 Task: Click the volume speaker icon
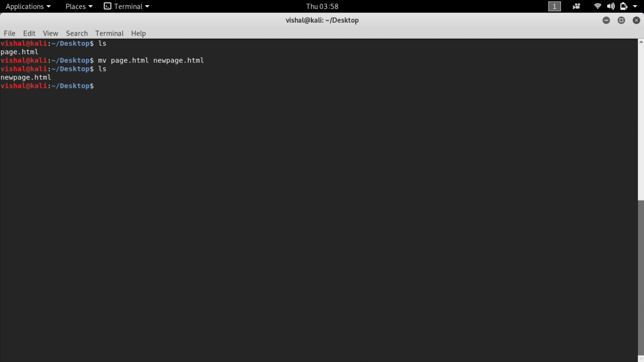611,7
